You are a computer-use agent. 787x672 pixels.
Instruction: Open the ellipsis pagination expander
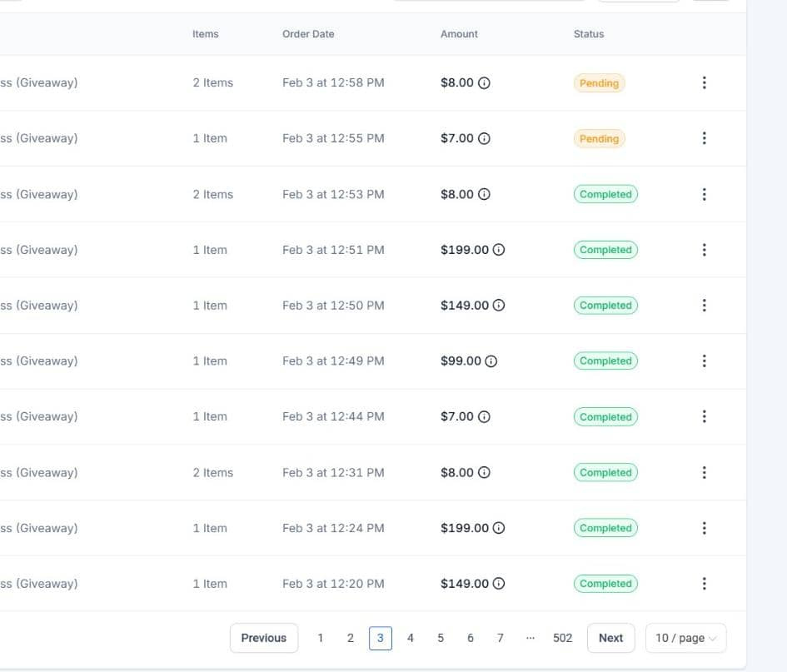click(x=530, y=638)
